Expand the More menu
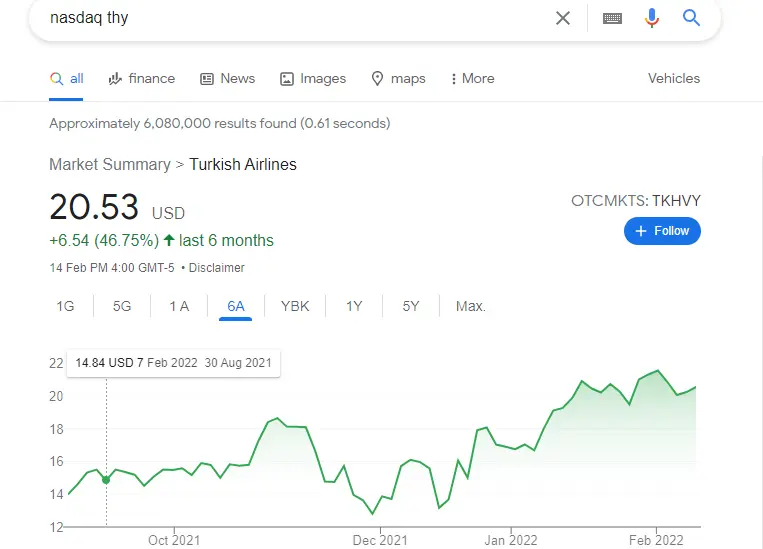This screenshot has height=549, width=763. (x=472, y=78)
